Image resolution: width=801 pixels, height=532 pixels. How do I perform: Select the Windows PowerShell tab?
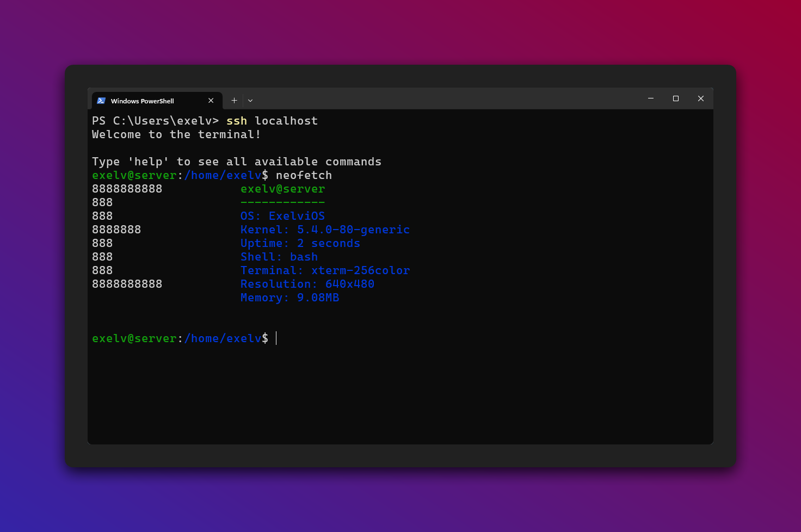click(x=157, y=101)
